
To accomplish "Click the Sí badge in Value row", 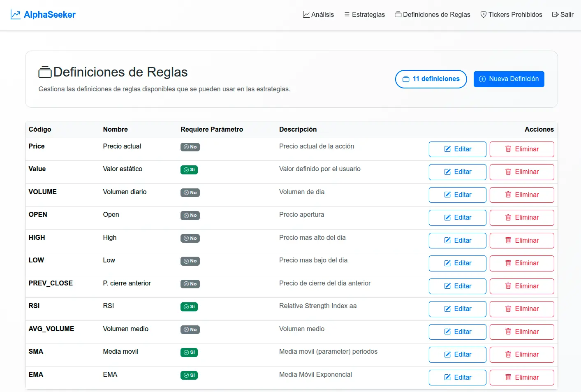I will coord(189,170).
